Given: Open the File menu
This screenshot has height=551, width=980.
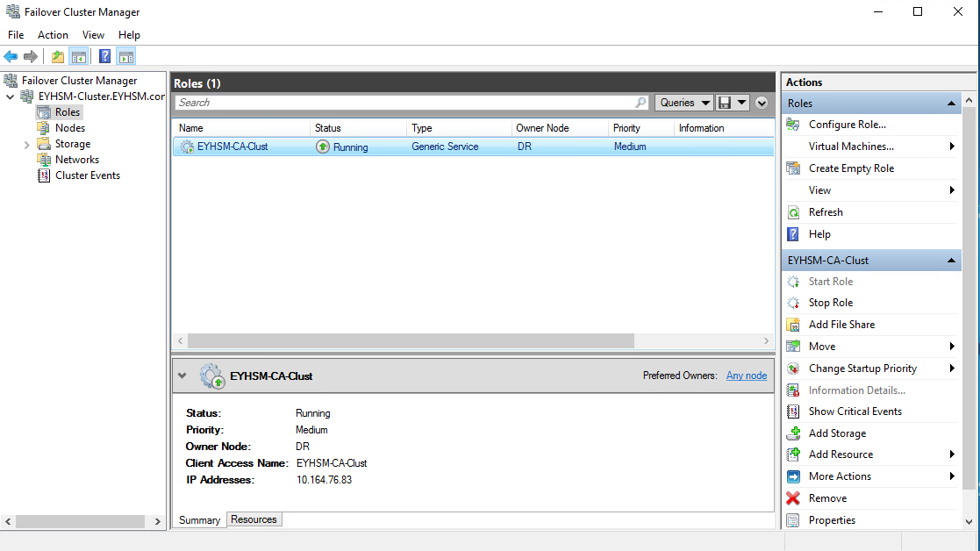Looking at the screenshot, I should 16,35.
